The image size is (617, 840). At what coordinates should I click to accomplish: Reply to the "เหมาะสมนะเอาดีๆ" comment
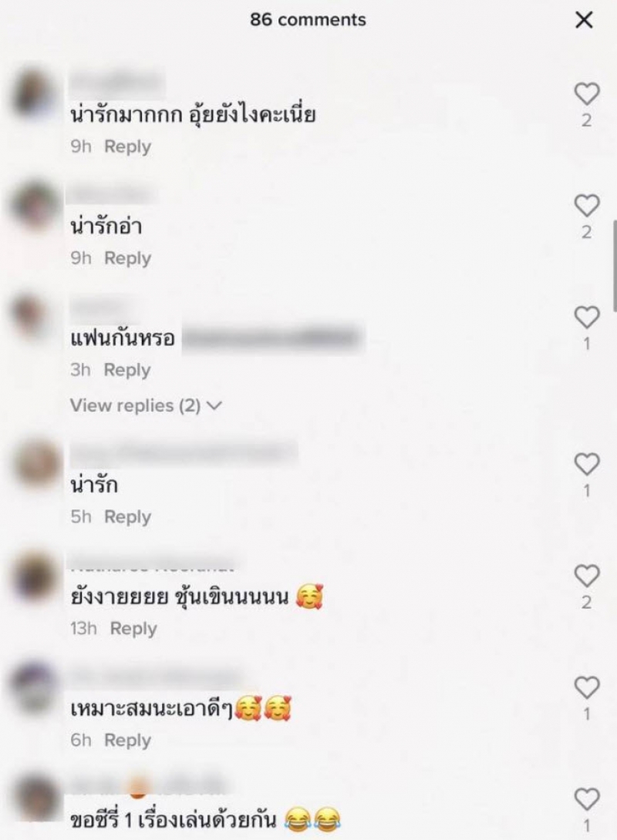click(127, 741)
